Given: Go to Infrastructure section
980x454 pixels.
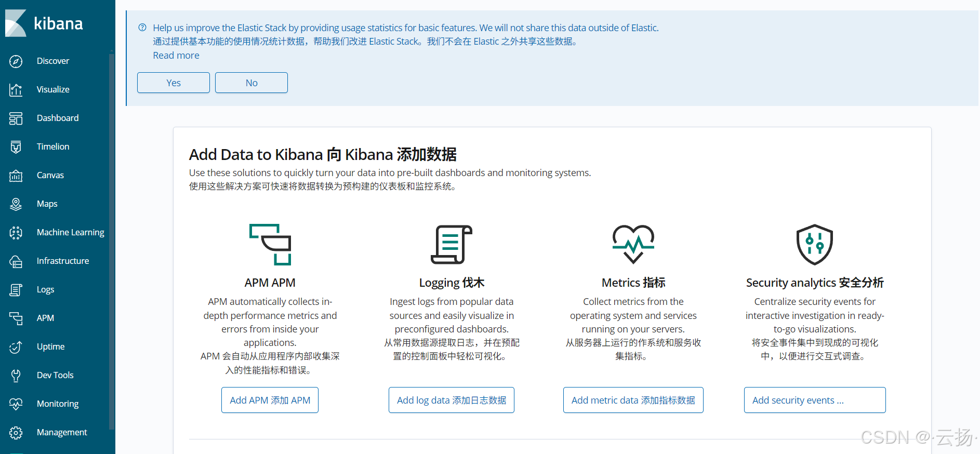Looking at the screenshot, I should 63,261.
